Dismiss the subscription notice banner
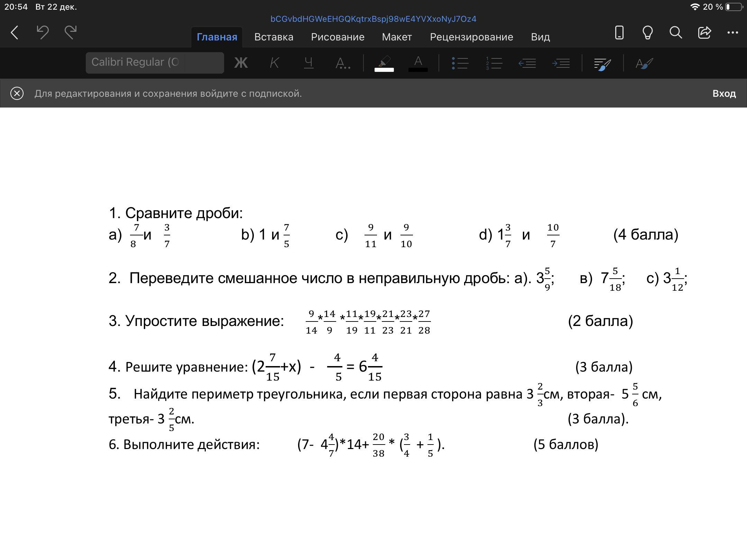This screenshot has width=747, height=560. click(17, 93)
